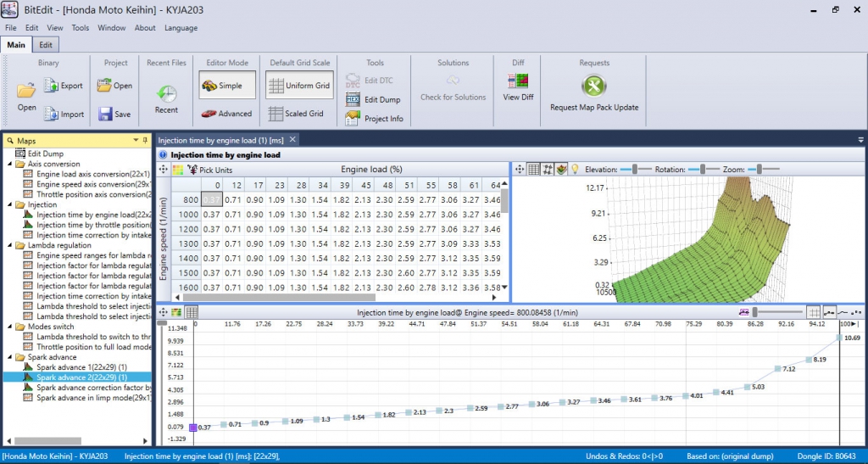Viewport: 868px width, 464px height.
Task: Toggle the 3D lighting bulb icon
Action: (576, 170)
